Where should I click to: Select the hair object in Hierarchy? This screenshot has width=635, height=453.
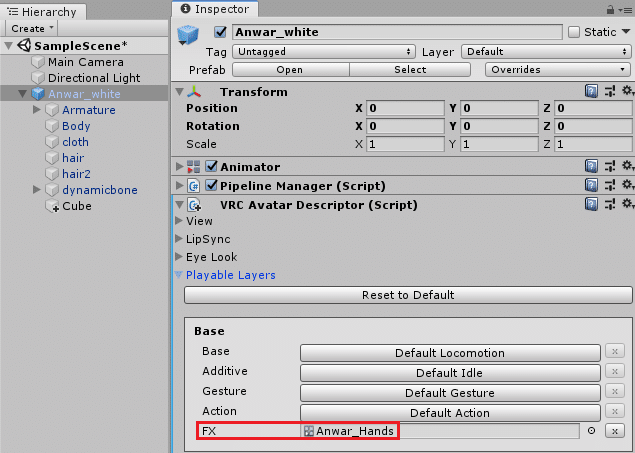click(73, 158)
